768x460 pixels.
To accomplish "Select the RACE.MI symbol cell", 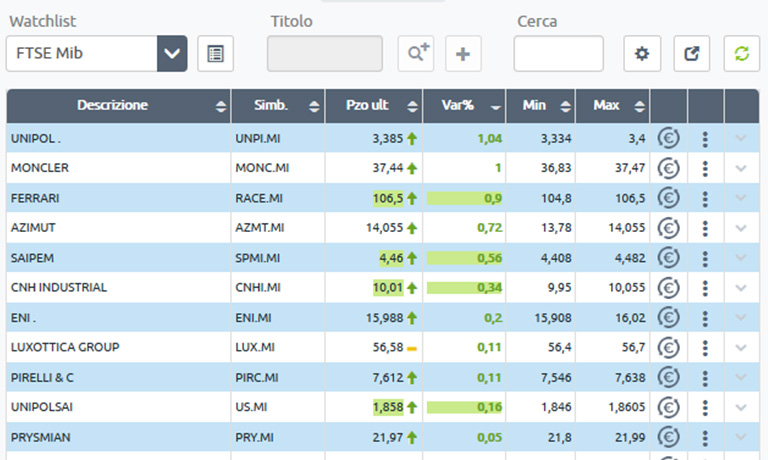I will click(278, 198).
